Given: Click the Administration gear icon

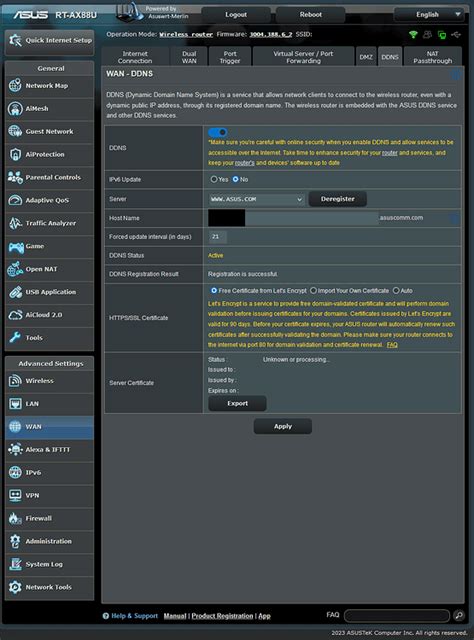Looking at the screenshot, I should click(15, 541).
